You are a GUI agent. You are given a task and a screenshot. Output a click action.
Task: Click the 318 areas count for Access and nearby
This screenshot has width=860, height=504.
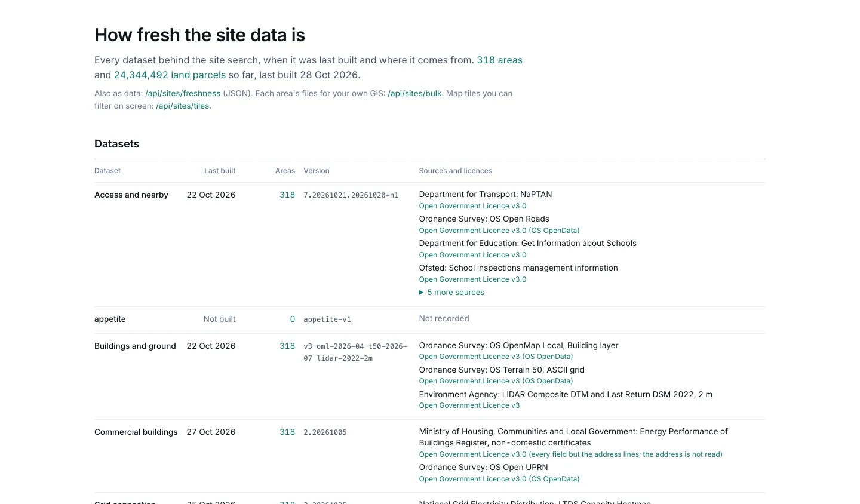tap(287, 195)
